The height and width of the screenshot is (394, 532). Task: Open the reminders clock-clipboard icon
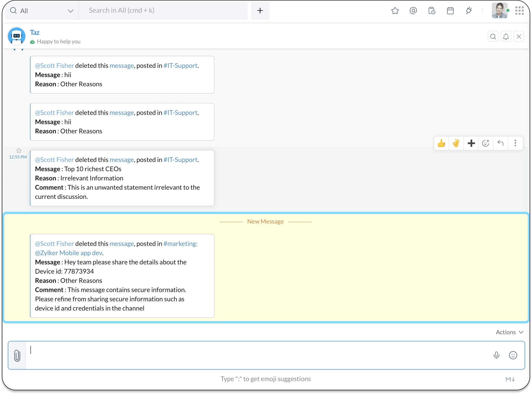432,11
